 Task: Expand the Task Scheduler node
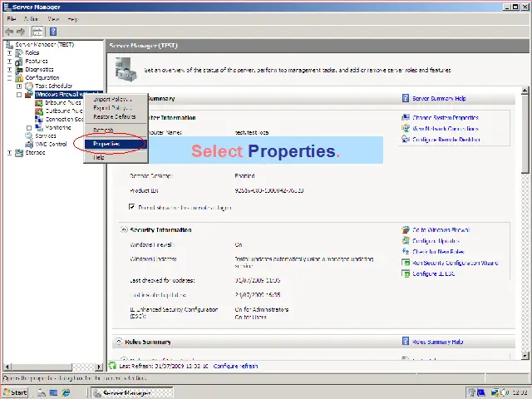point(19,86)
